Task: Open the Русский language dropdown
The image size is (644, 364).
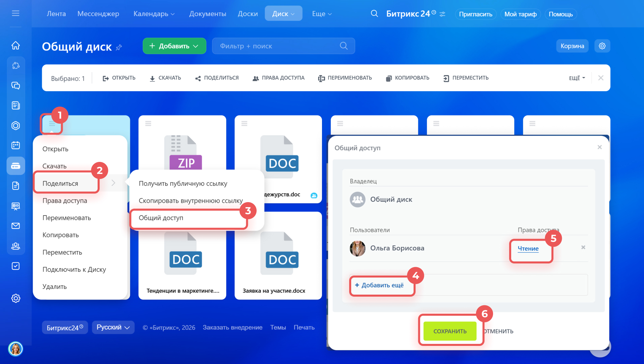Action: pos(113,327)
